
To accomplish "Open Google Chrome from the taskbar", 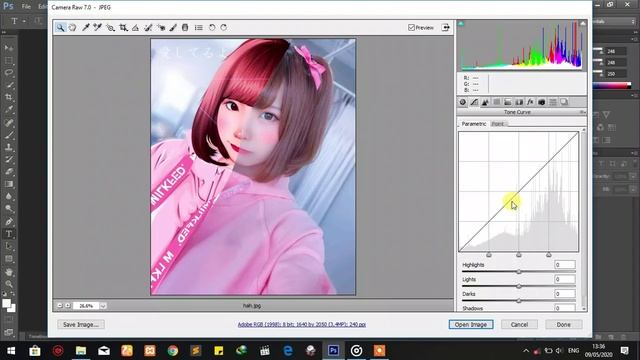I will pyautogui.click(x=173, y=351).
